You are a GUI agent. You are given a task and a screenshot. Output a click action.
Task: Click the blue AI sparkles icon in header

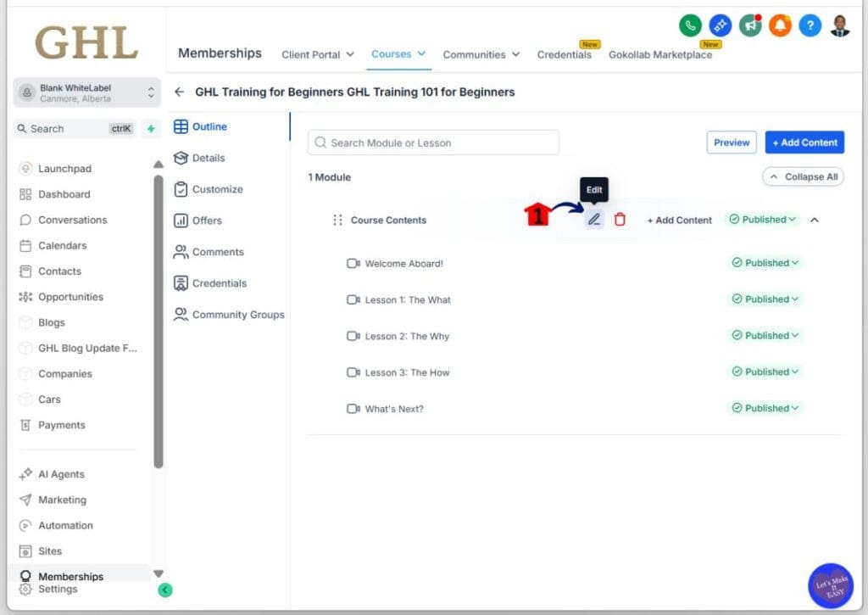pos(720,25)
